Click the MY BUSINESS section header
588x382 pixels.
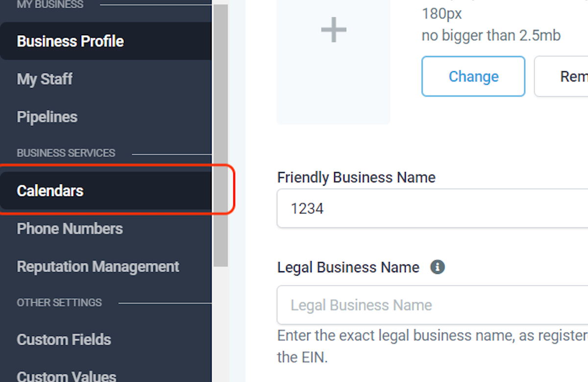(49, 4)
